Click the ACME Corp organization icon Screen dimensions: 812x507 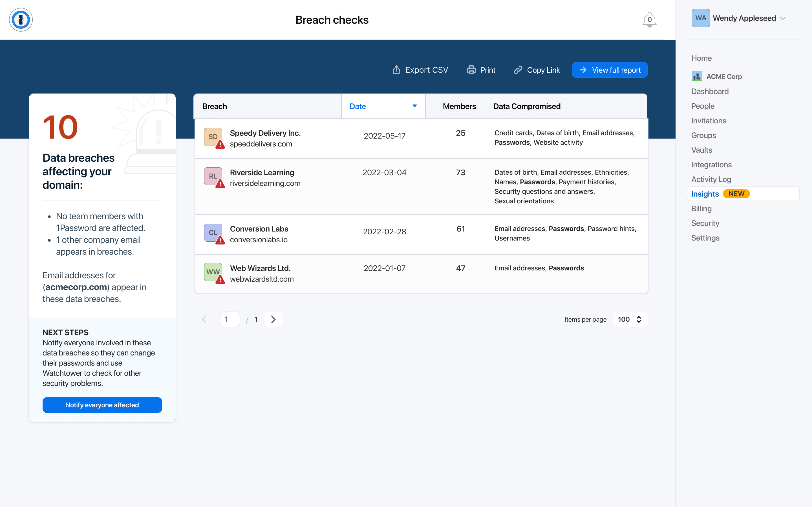click(x=697, y=76)
